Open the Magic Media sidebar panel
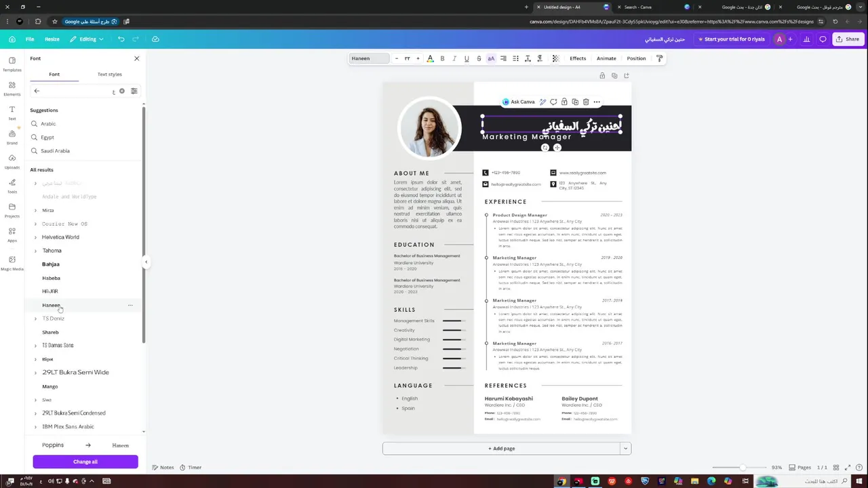This screenshot has height=488, width=868. (12, 263)
